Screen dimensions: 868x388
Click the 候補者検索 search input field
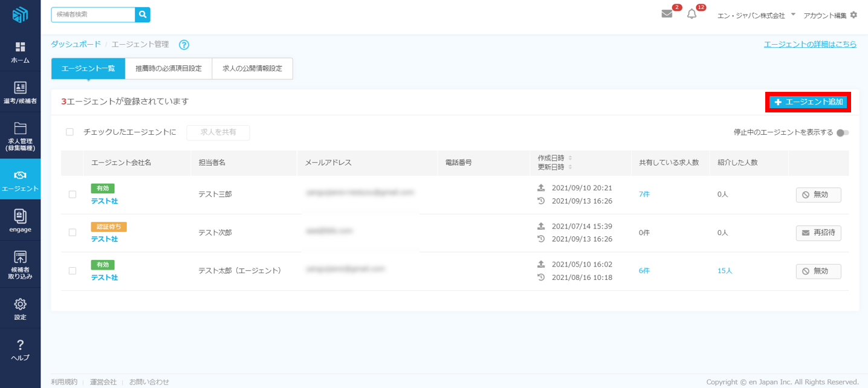pyautogui.click(x=93, y=15)
